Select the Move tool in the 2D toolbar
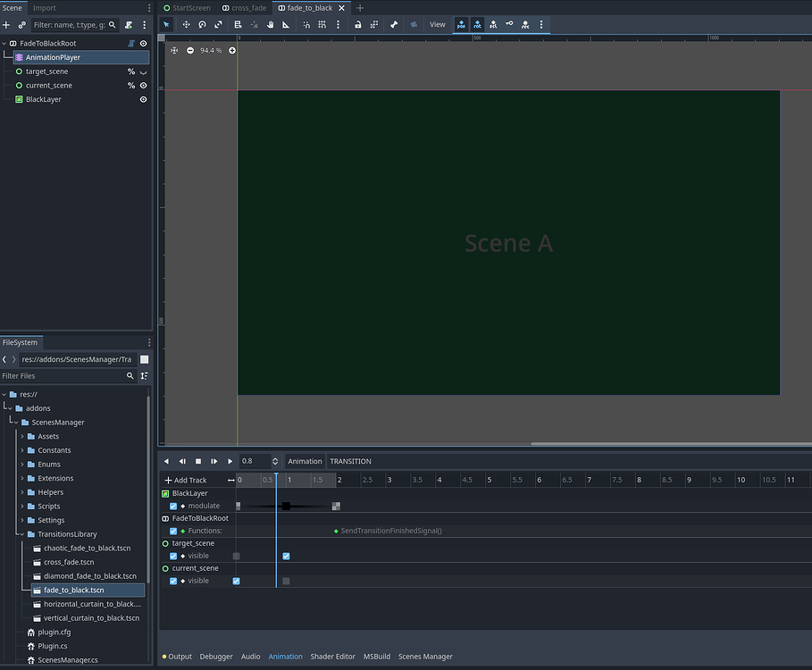This screenshot has height=670, width=812. 186,24
